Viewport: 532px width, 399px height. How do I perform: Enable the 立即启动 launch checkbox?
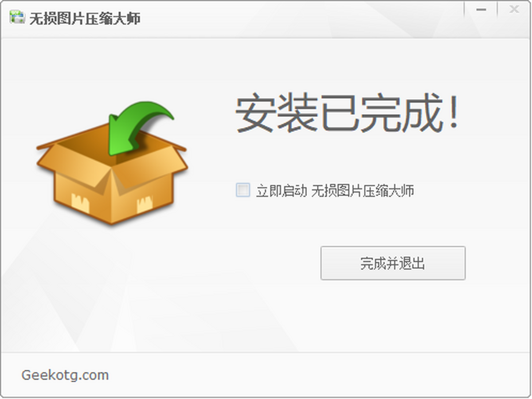click(243, 190)
